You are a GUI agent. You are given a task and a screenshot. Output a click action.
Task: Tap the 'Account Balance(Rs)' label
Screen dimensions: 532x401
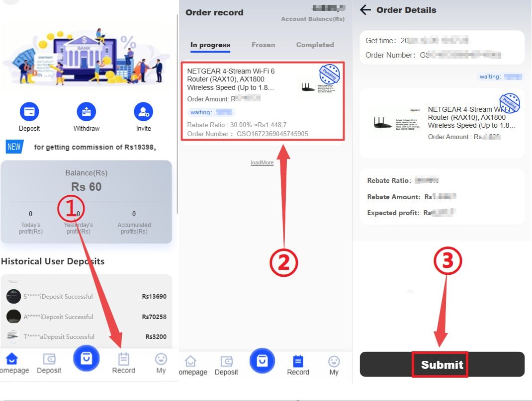click(312, 19)
